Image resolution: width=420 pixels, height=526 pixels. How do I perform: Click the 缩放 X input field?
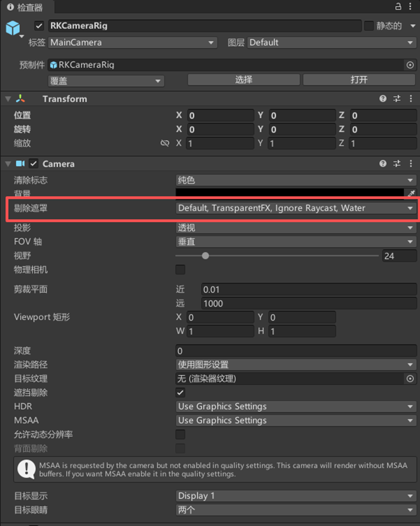(220, 144)
